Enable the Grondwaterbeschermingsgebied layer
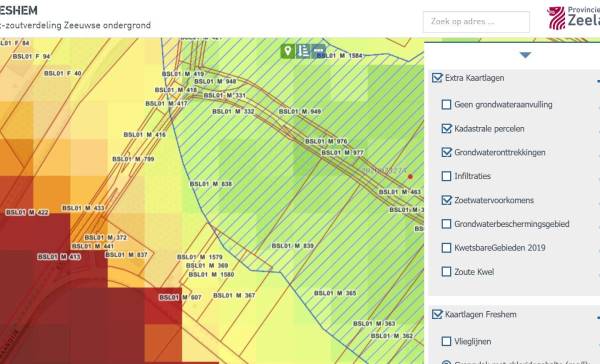Image resolution: width=600 pixels, height=364 pixels. point(446,224)
